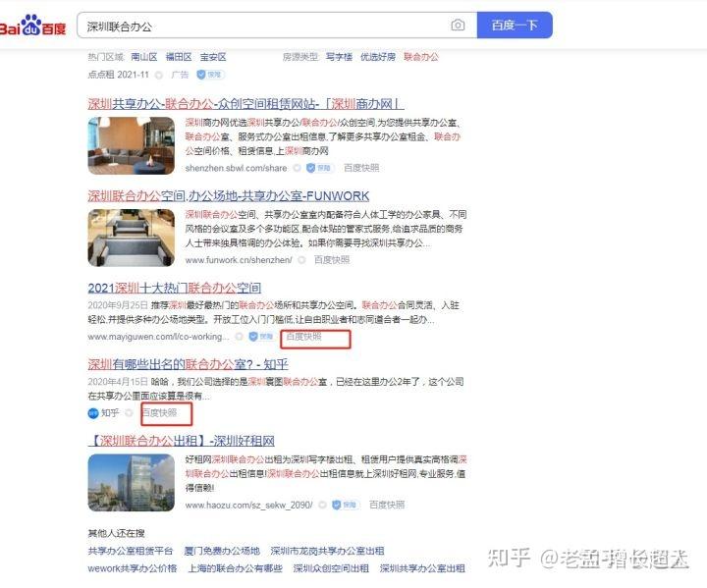Click the 保障 badge beside haozu.com
The width and height of the screenshot is (707, 588).
pyautogui.click(x=346, y=505)
